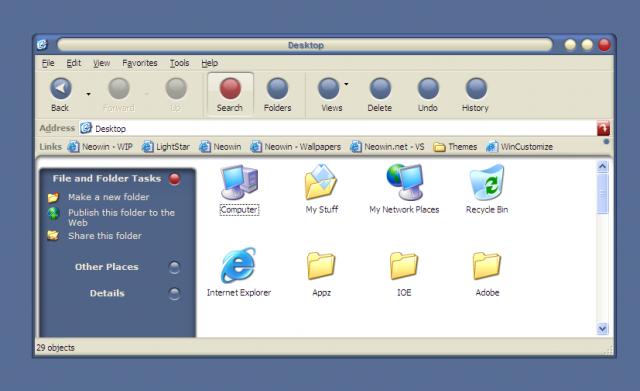
Task: Select the Internet Explorer icon
Action: [x=239, y=272]
